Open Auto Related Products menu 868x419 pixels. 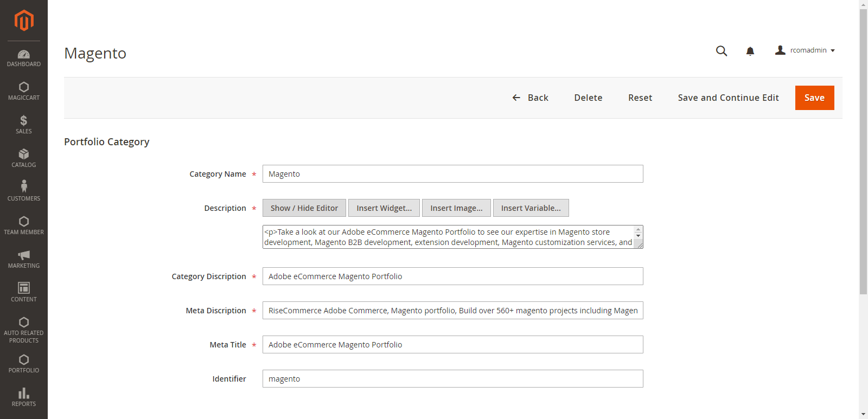point(24,330)
